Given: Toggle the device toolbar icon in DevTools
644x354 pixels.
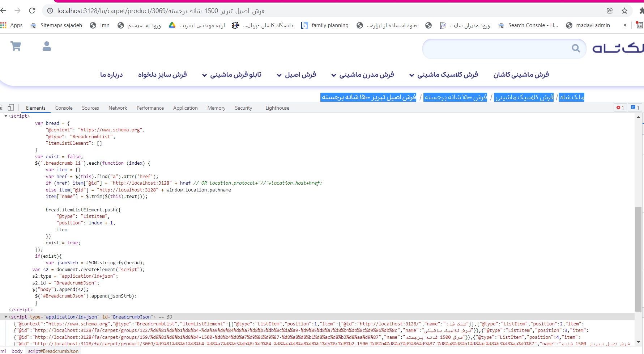Looking at the screenshot, I should point(11,108).
